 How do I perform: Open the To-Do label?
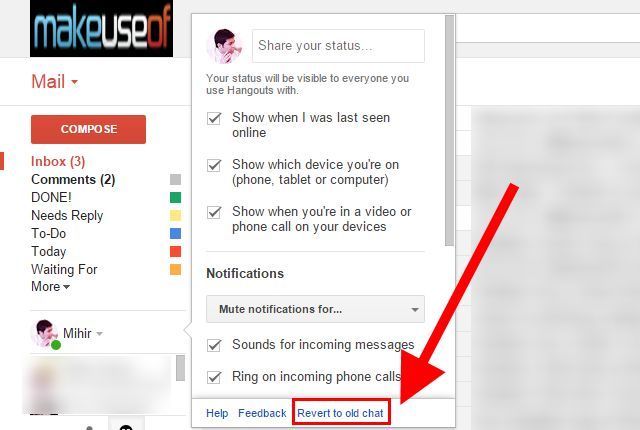coord(49,233)
